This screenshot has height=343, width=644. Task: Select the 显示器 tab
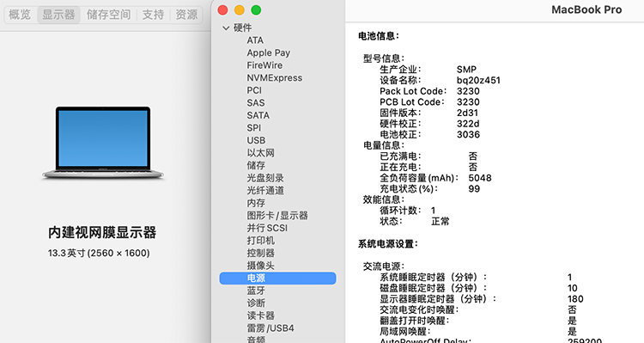click(x=58, y=15)
